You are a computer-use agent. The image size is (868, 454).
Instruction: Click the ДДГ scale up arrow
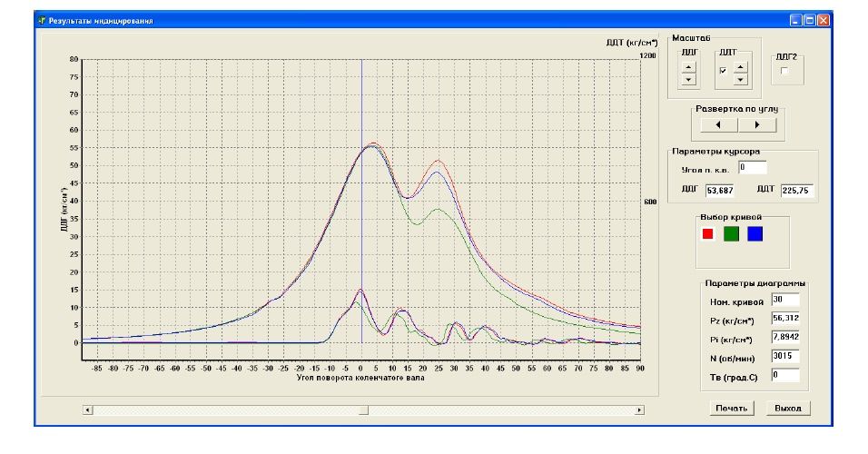pos(688,66)
